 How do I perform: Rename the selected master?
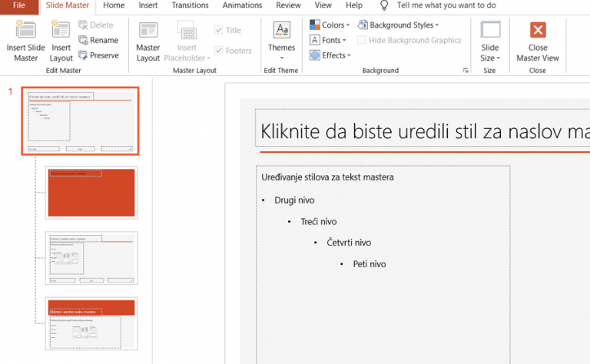coord(98,40)
